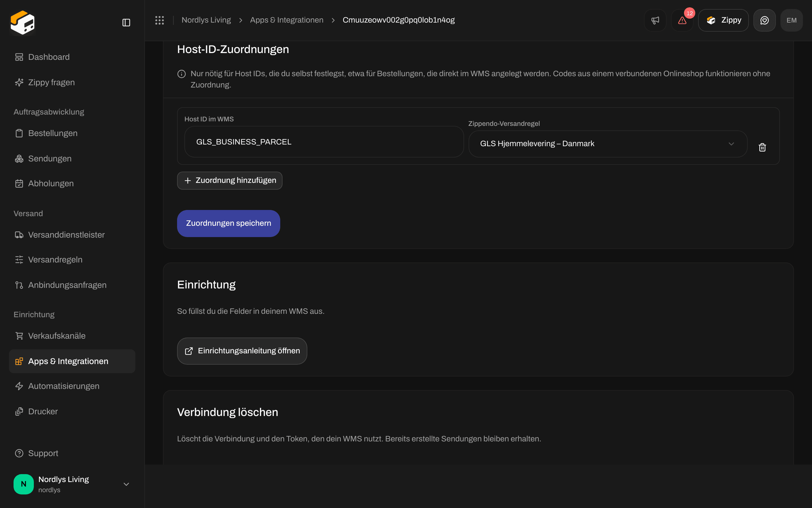Open Sendungen in the sidebar

coord(72,159)
